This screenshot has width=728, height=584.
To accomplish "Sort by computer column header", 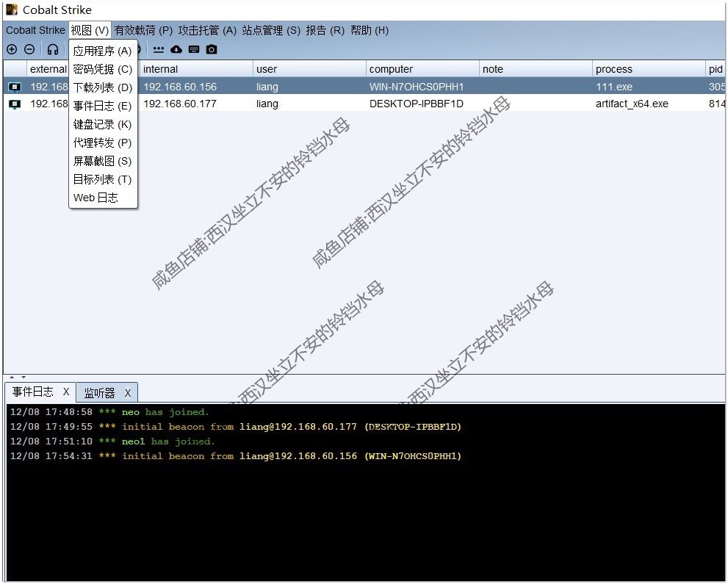I will click(x=422, y=69).
